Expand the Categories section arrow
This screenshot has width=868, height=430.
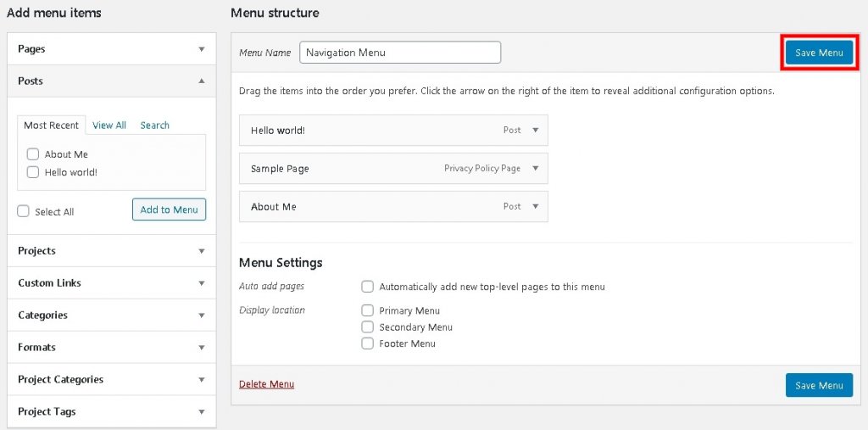[x=202, y=316]
